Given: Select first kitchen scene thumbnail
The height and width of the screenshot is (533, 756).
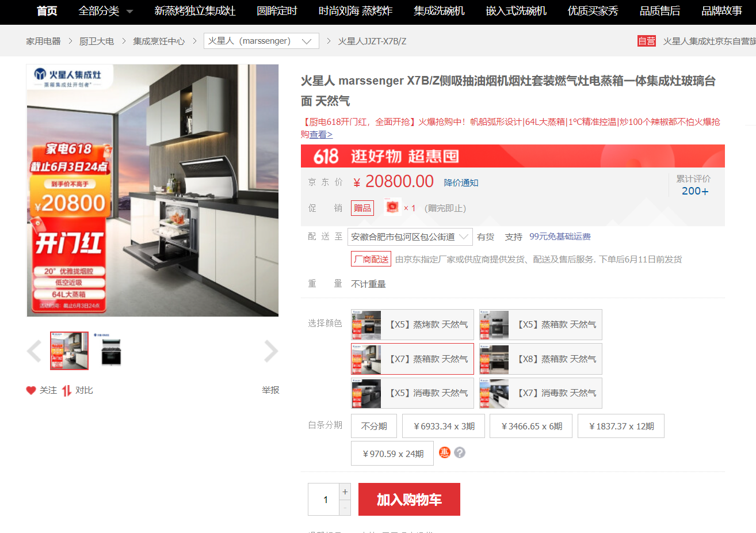Looking at the screenshot, I should [69, 351].
